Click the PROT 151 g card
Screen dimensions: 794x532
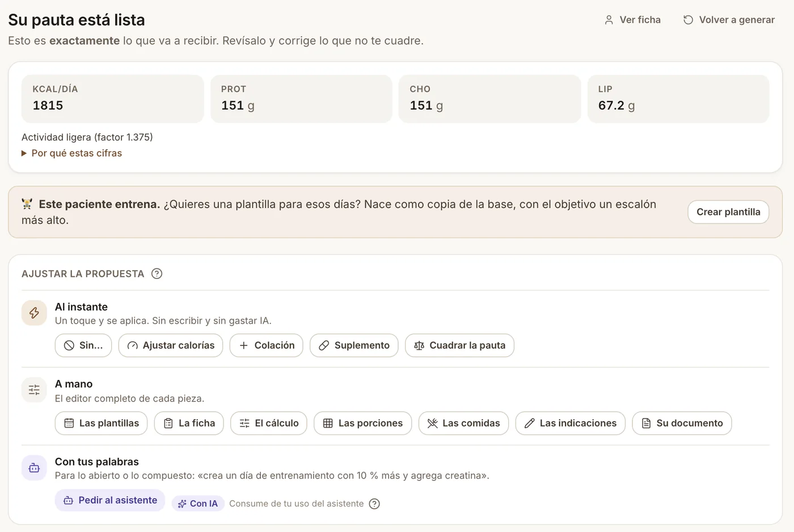pyautogui.click(x=301, y=99)
